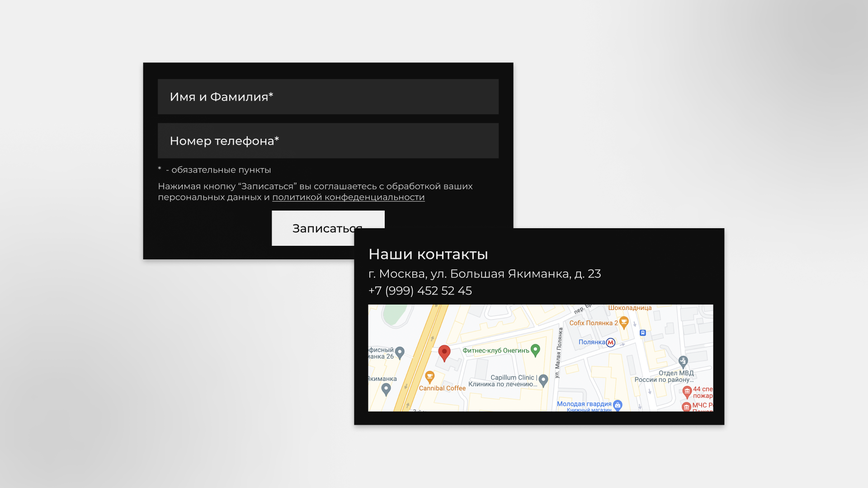Screen dimensions: 868x488
Task: Click the МЧС red marker on map
Action: [x=686, y=407]
